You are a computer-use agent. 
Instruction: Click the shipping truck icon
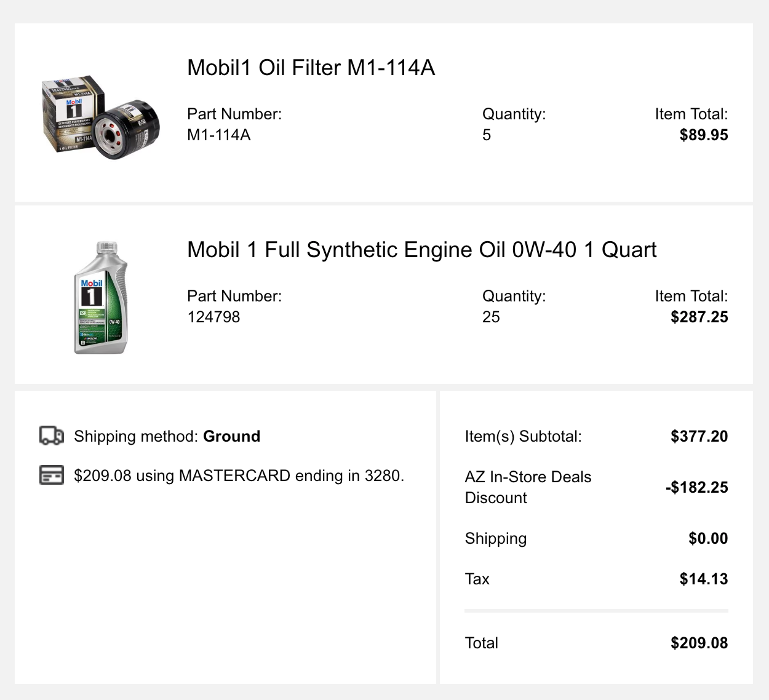pos(52,436)
